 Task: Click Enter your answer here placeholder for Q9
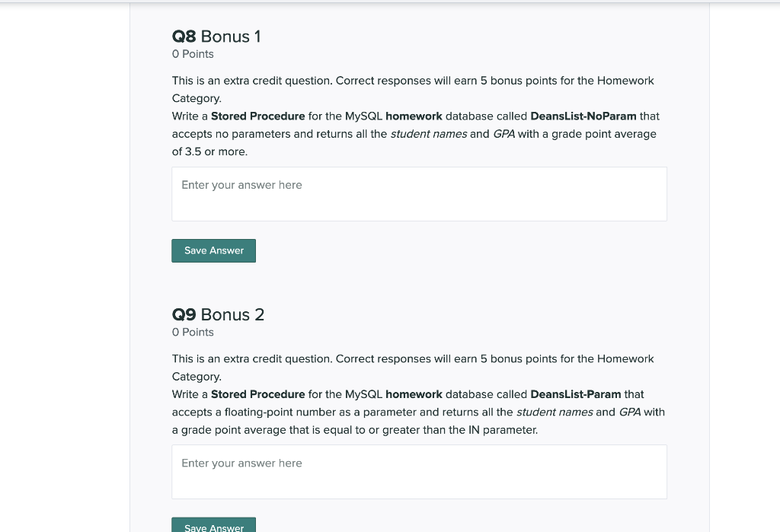[x=240, y=463]
